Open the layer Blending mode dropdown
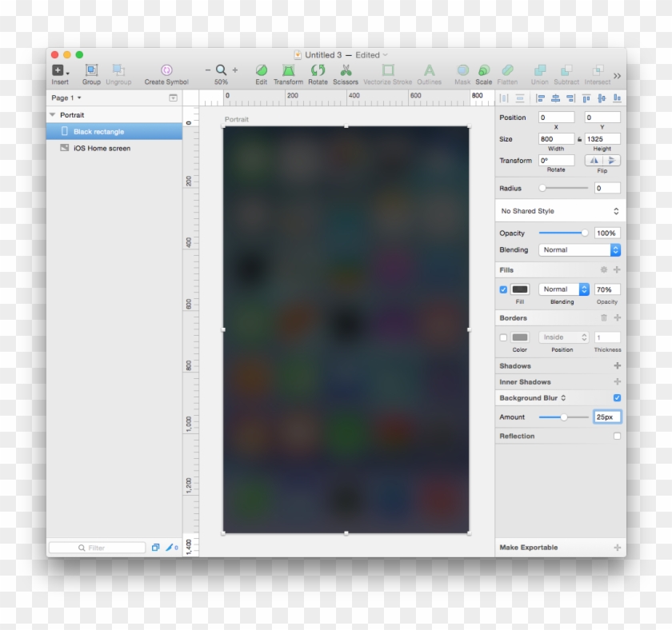Image resolution: width=672 pixels, height=630 pixels. 581,250
